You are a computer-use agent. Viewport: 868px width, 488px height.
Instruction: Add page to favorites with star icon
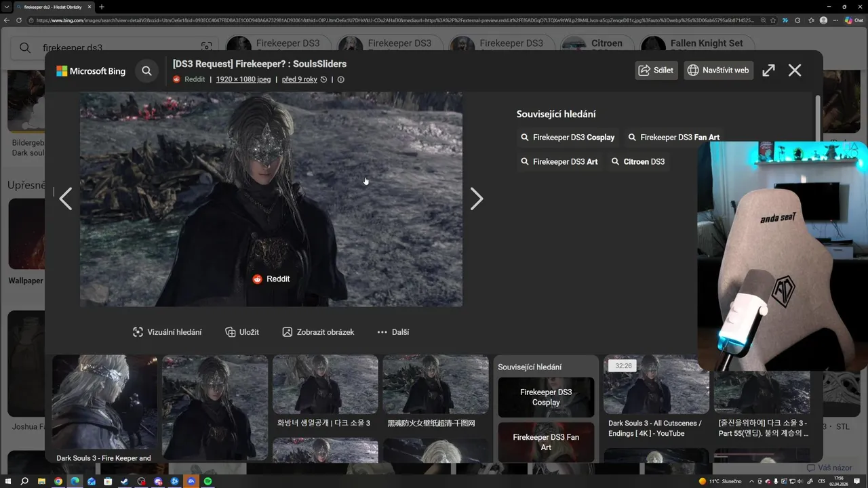pyautogui.click(x=773, y=20)
